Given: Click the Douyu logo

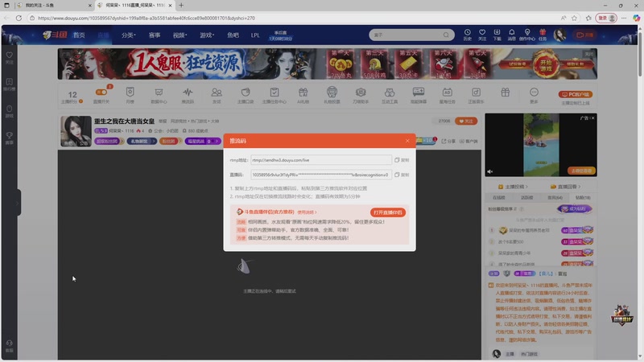Looking at the screenshot, I should [55, 35].
